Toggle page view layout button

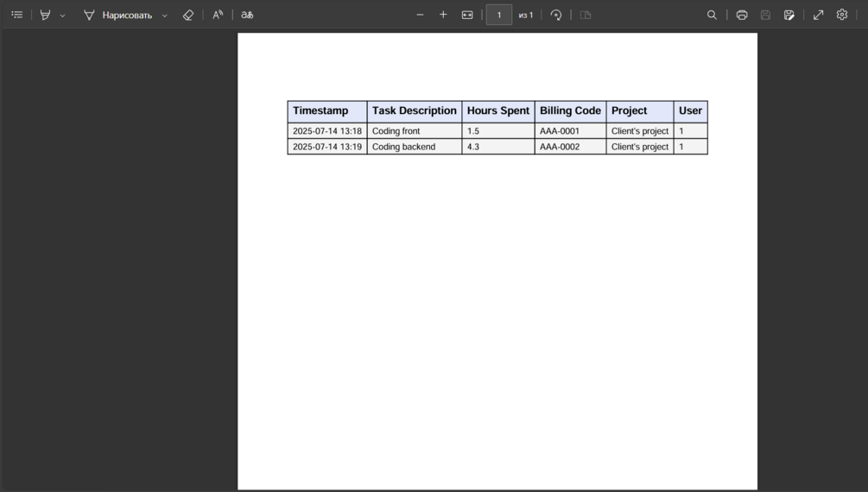point(585,15)
